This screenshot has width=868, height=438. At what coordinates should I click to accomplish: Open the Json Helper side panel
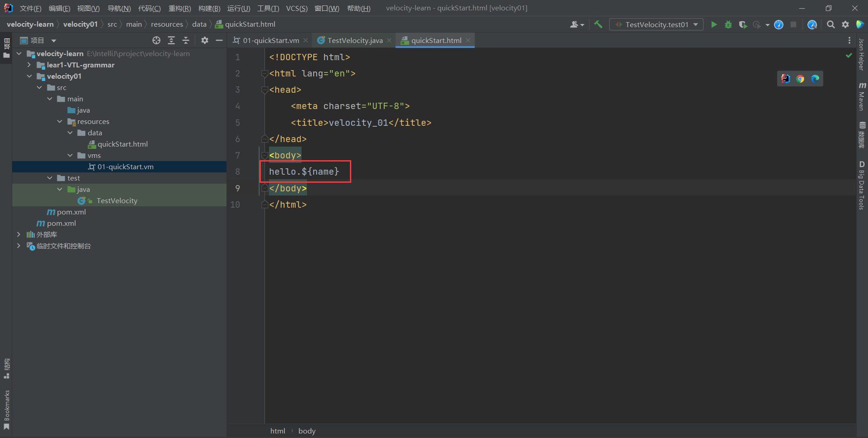[x=862, y=54]
